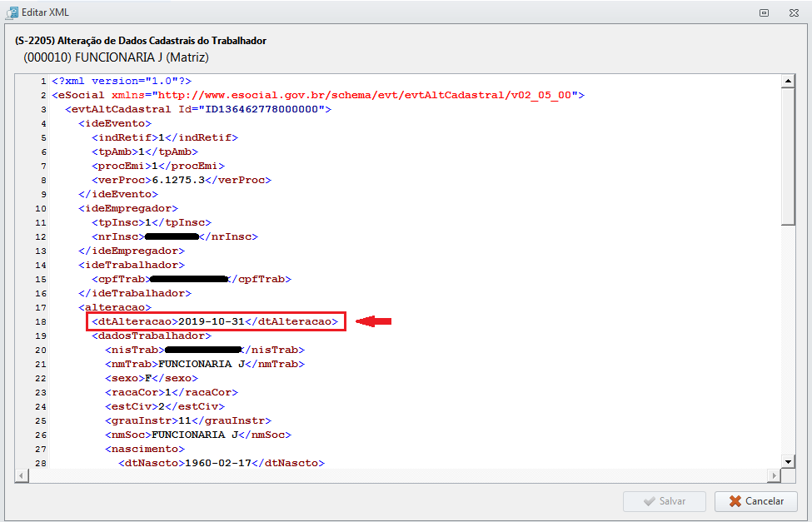
Task: Click the (000010) FUNCIONARIA J (Matriz) label
Action: point(116,57)
